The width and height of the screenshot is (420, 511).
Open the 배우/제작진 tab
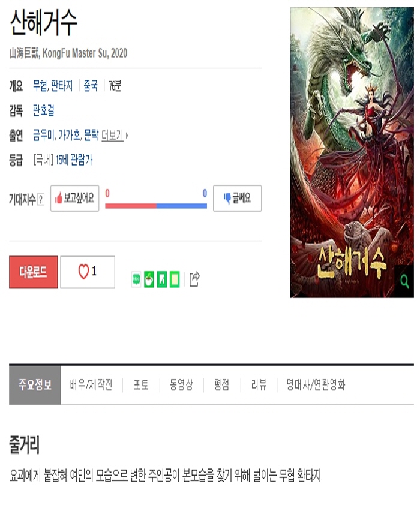click(91, 385)
